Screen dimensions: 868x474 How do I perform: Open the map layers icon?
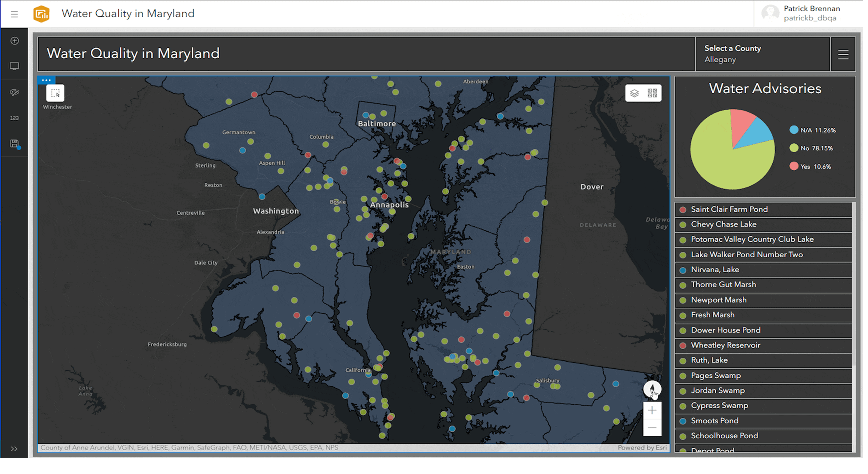pos(634,93)
